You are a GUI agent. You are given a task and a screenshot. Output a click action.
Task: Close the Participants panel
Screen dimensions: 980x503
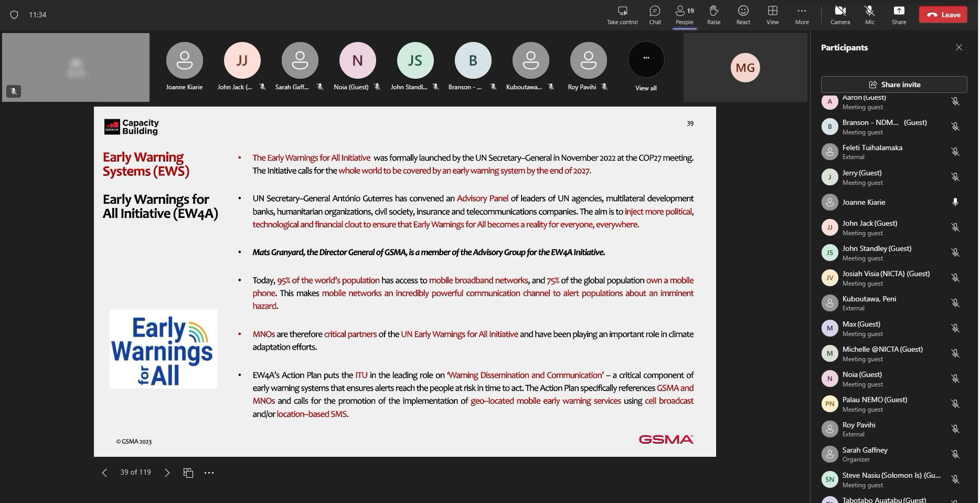click(x=958, y=47)
